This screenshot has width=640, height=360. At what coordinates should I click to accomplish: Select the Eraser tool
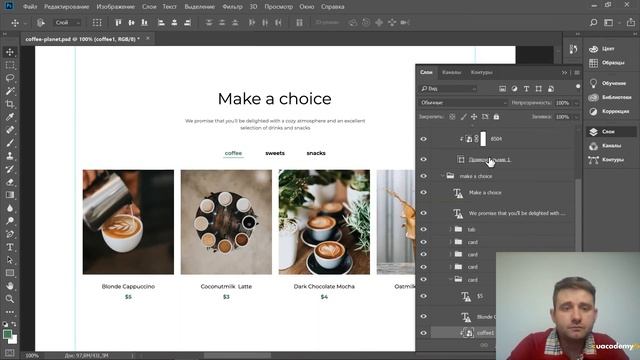[x=10, y=182]
